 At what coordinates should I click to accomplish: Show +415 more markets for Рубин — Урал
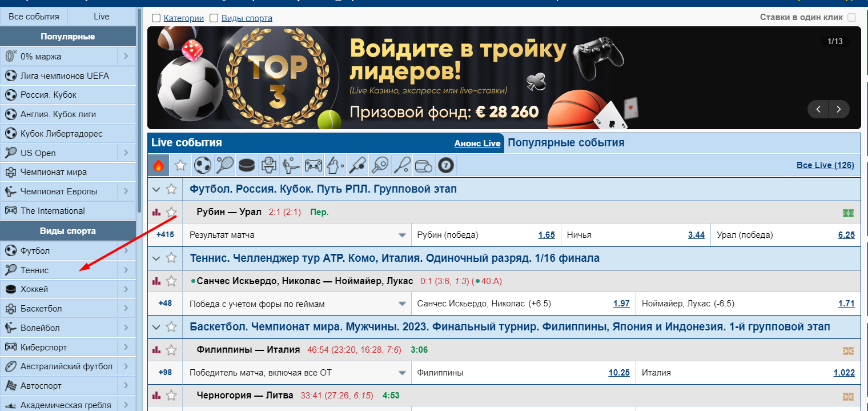point(165,235)
